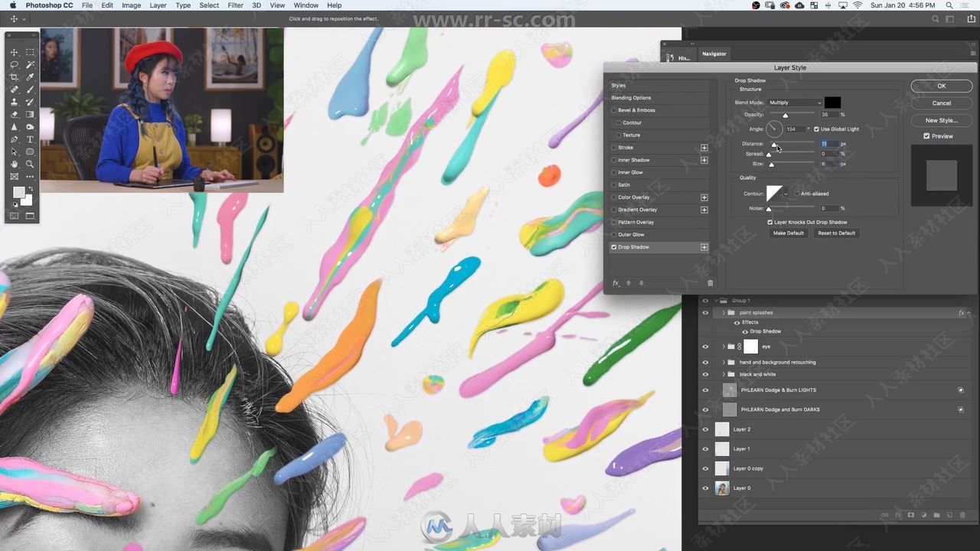The image size is (980, 551).
Task: Select the History Brush tool
Action: 30,102
